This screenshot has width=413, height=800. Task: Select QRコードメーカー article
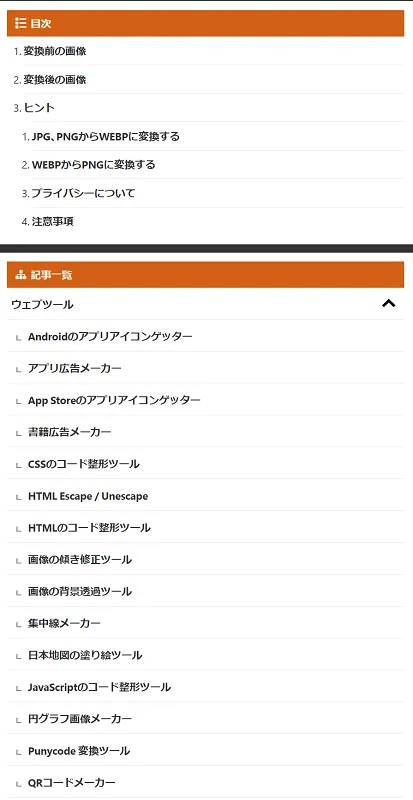[x=72, y=783]
